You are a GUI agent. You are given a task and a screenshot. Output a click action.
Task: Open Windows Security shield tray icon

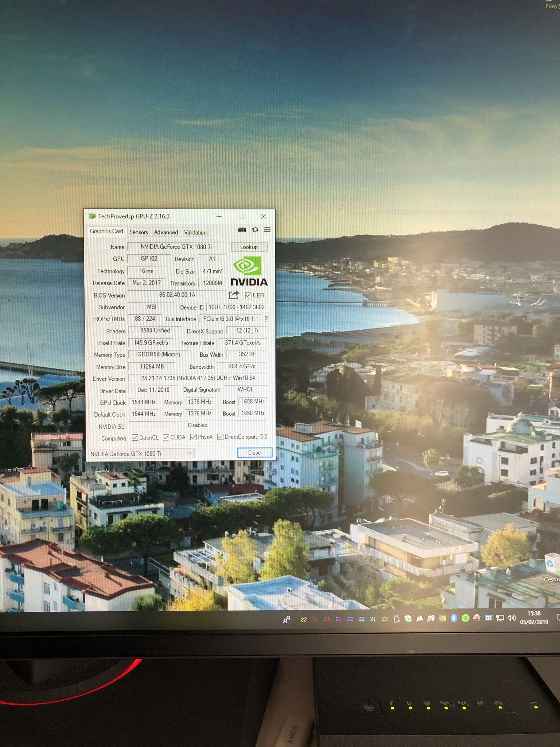coord(408,618)
